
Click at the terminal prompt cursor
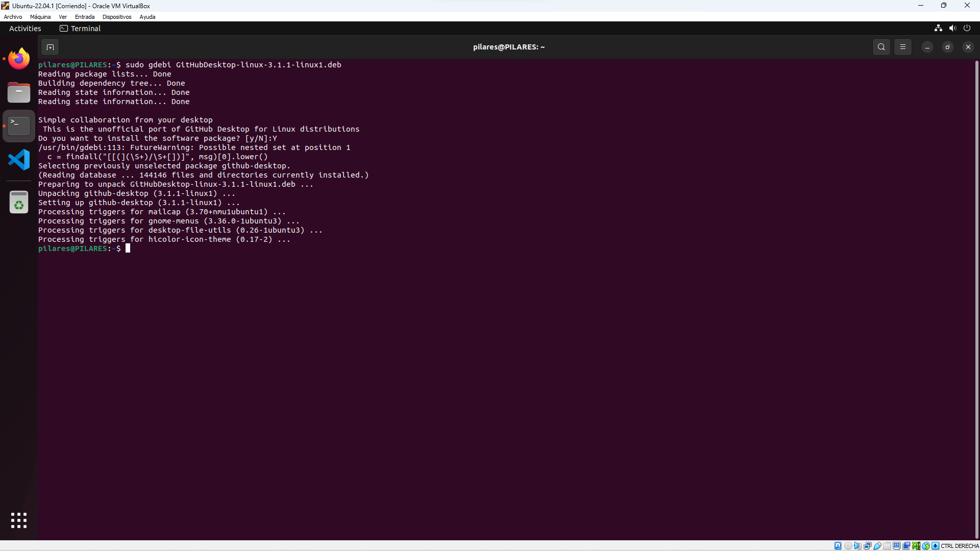point(128,248)
